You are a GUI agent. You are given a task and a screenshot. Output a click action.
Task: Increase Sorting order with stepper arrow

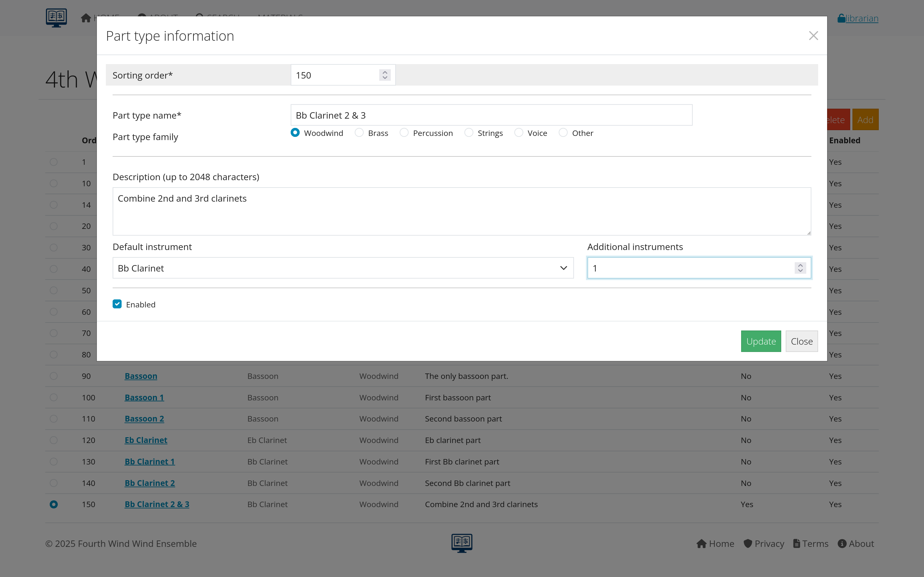[385, 72]
